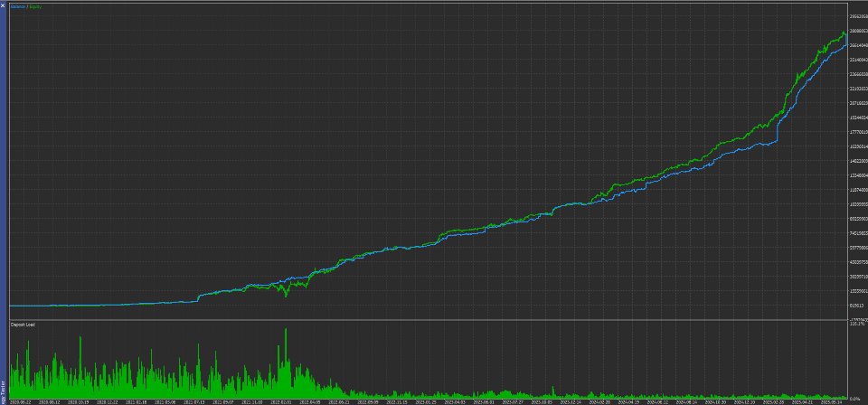Click the 2020.06.22 date label
868x405 pixels.
pos(21,402)
